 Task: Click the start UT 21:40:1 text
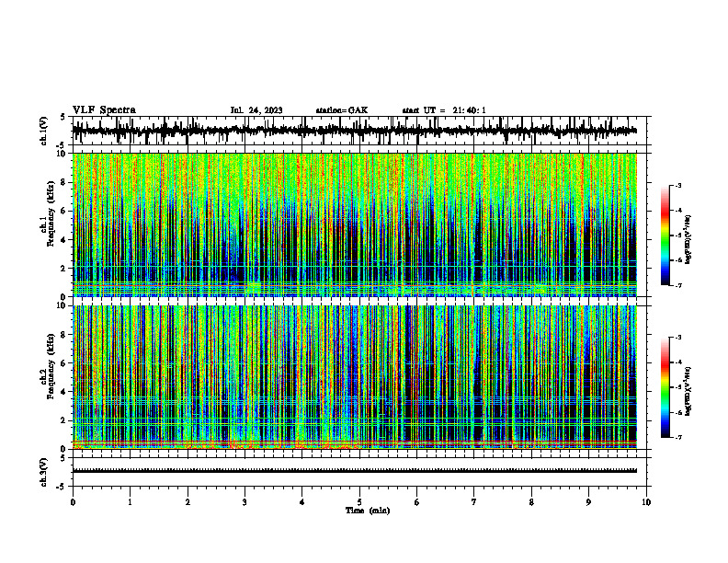[444, 110]
